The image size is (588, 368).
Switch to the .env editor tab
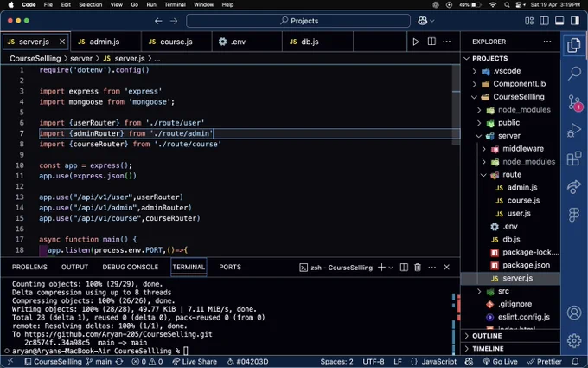click(246, 42)
